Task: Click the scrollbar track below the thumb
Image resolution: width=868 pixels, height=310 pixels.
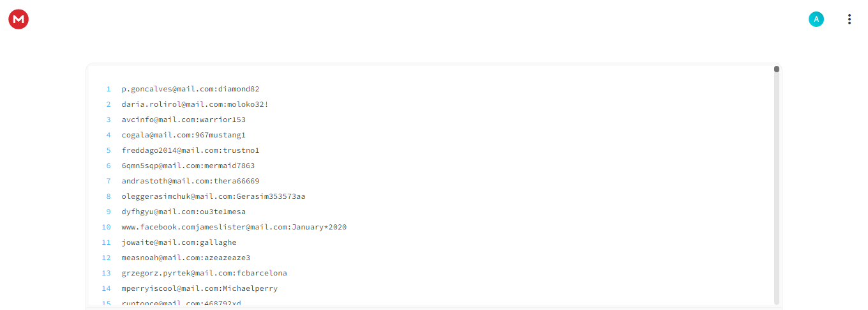Action: coord(777,192)
